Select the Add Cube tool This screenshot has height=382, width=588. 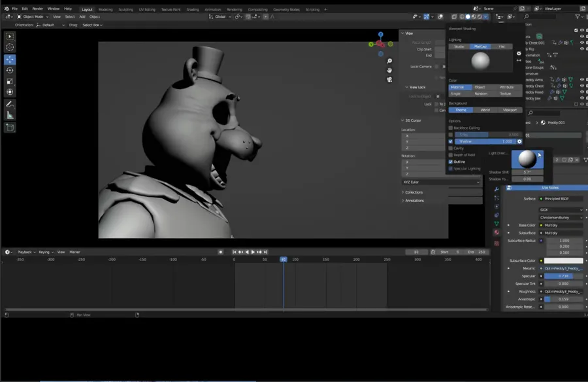click(10, 128)
